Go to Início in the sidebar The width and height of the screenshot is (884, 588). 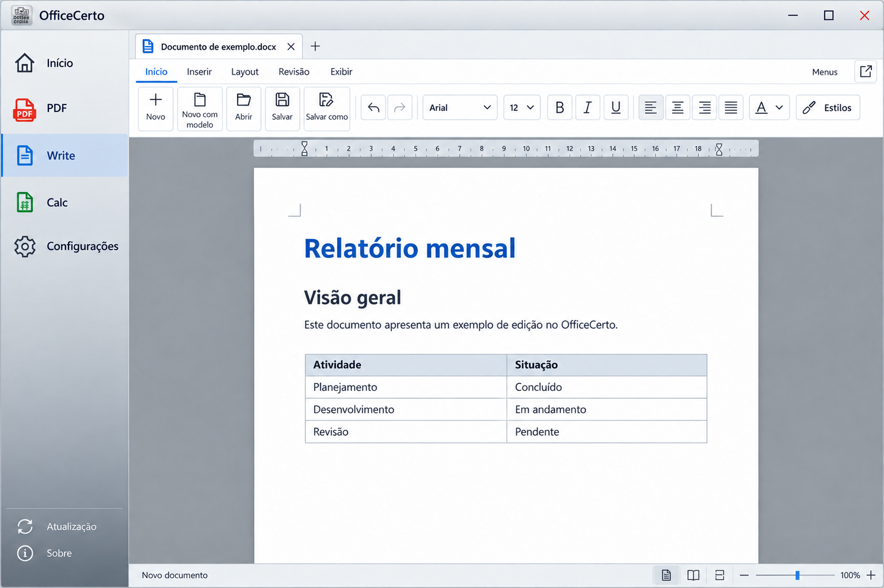[64, 63]
